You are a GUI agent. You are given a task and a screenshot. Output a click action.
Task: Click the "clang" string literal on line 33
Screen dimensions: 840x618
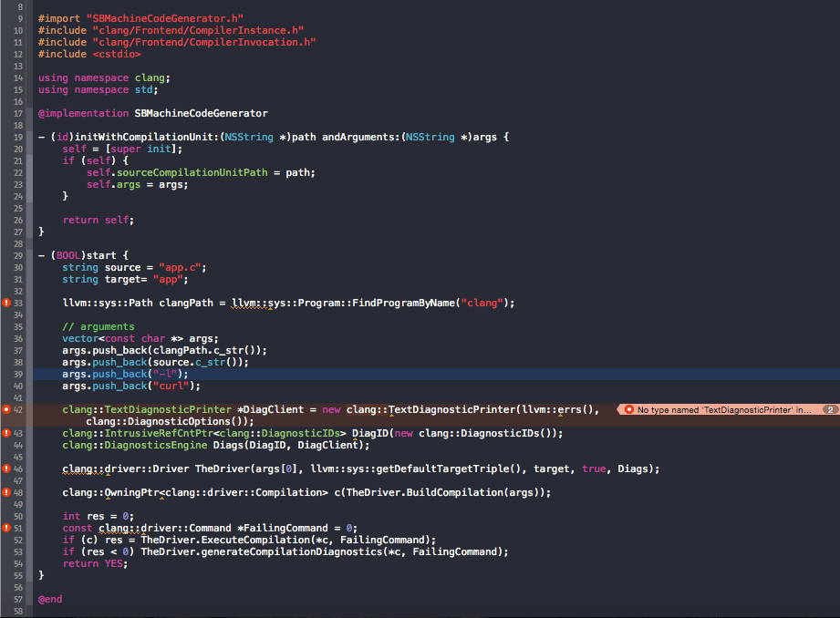pyautogui.click(x=482, y=303)
